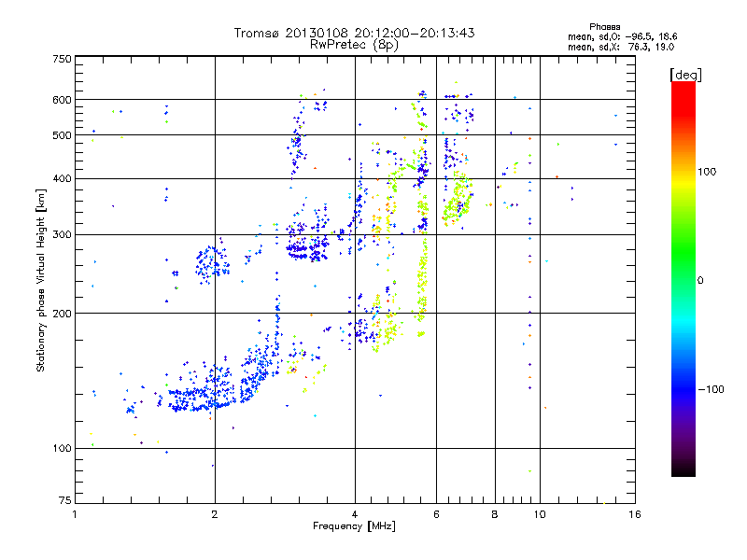
Task: Click the 'Frequency [MHz]' axis label
Action: coord(354,526)
